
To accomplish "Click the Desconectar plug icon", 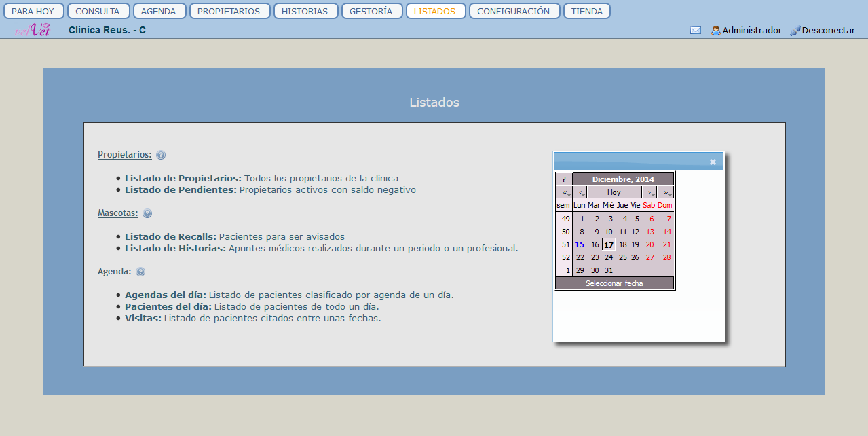I will coord(795,31).
